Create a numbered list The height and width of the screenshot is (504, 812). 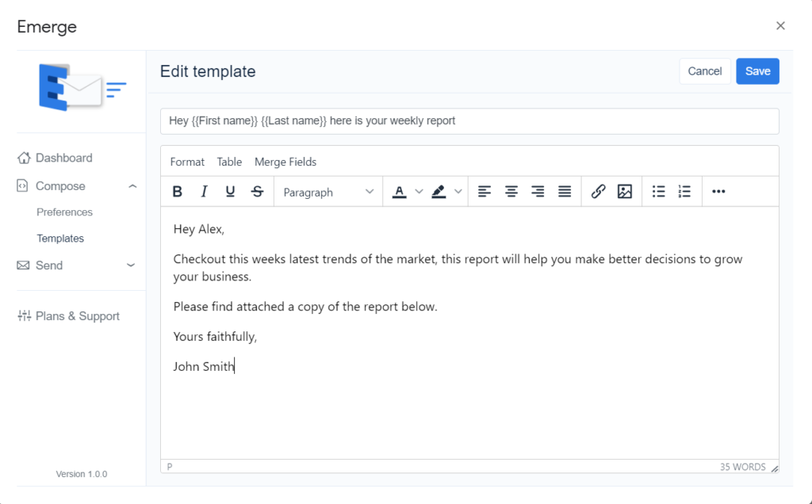pyautogui.click(x=685, y=192)
